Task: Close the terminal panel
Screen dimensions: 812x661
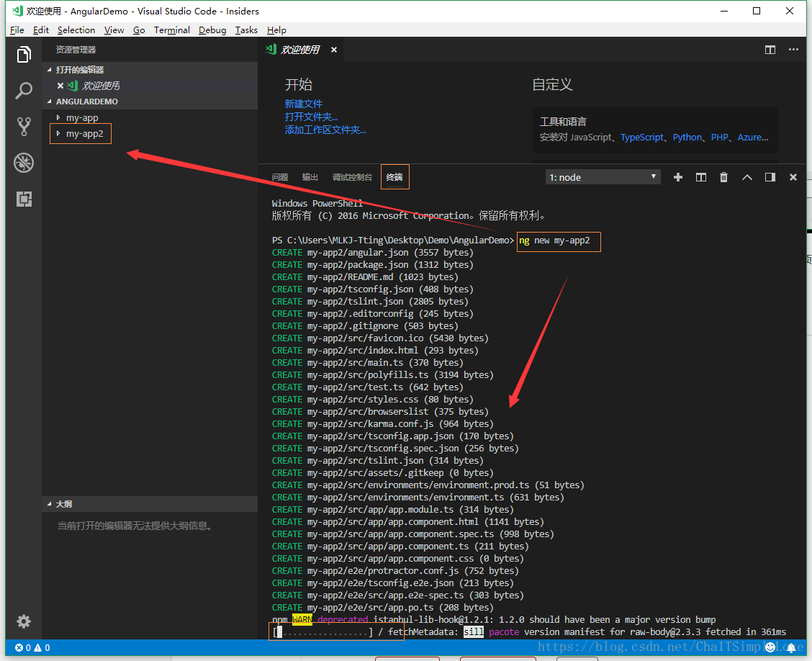Action: [793, 177]
